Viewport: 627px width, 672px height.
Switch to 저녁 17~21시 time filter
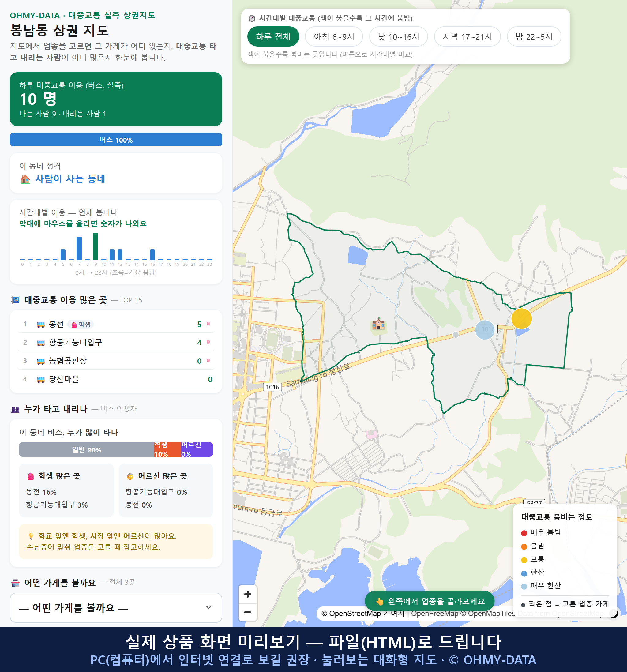[x=467, y=36]
